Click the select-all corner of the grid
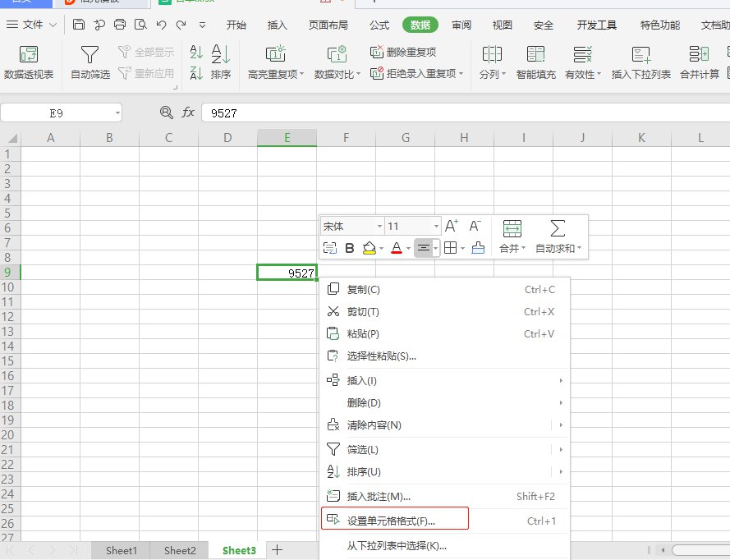 (11, 138)
